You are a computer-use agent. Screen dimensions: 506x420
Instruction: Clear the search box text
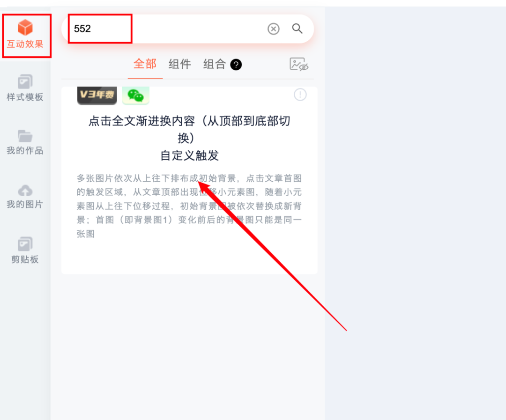tap(273, 29)
